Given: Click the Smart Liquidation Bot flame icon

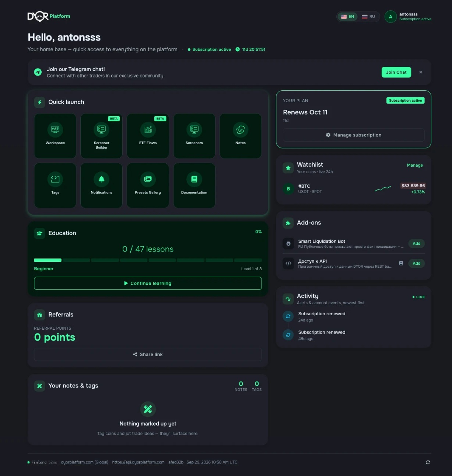Looking at the screenshot, I should tap(288, 244).
